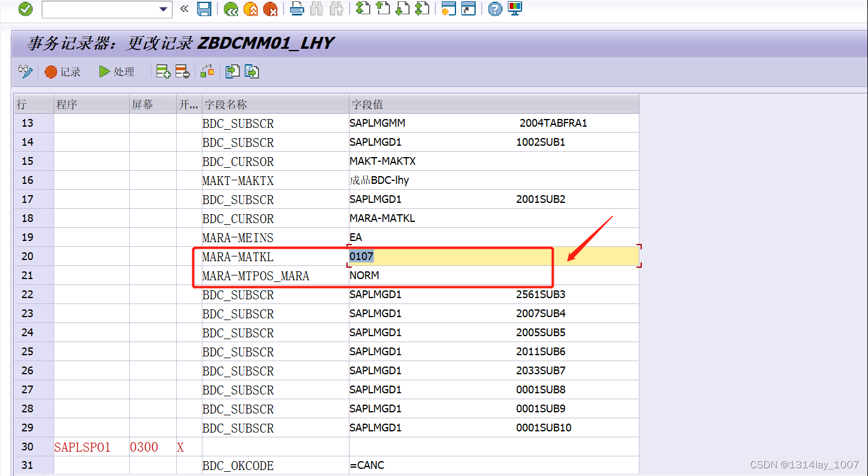Click the generate shortcut icon
The height and width of the screenshot is (476, 868).
pyautogui.click(x=469, y=9)
